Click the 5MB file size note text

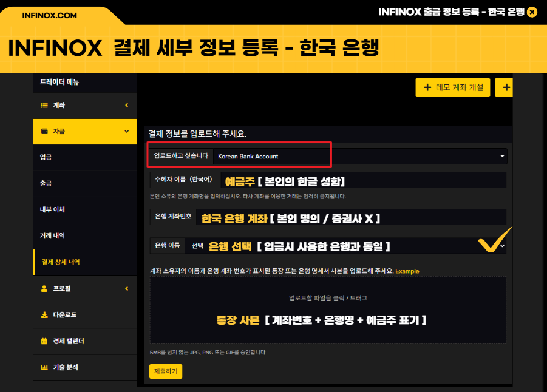(x=208, y=352)
